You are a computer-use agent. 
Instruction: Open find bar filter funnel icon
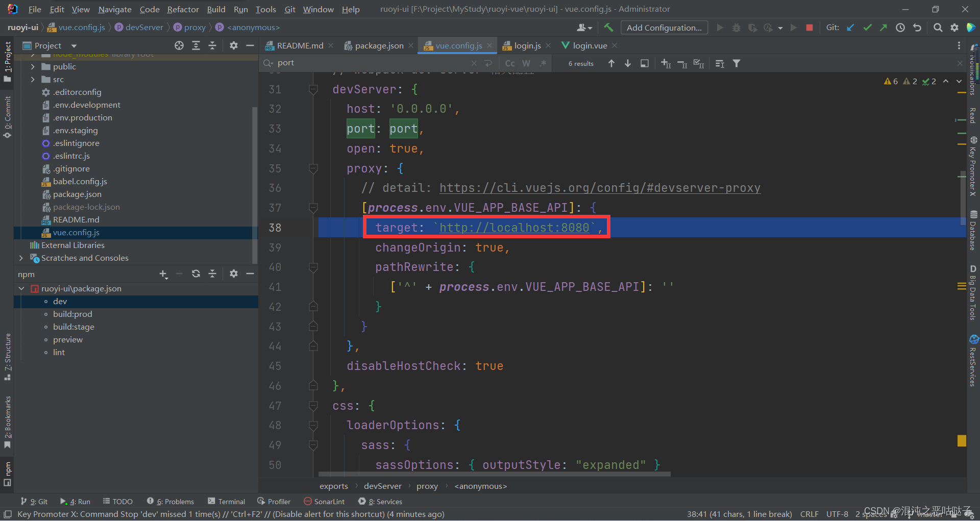click(x=737, y=63)
